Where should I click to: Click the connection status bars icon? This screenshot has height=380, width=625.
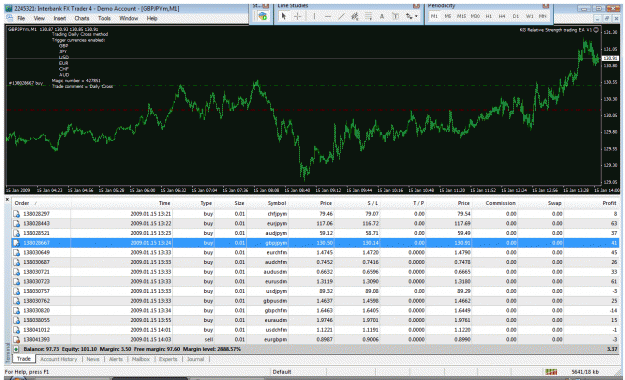point(551,372)
